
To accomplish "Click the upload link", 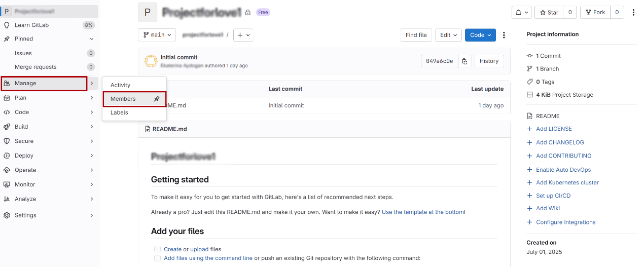I will 199,249.
